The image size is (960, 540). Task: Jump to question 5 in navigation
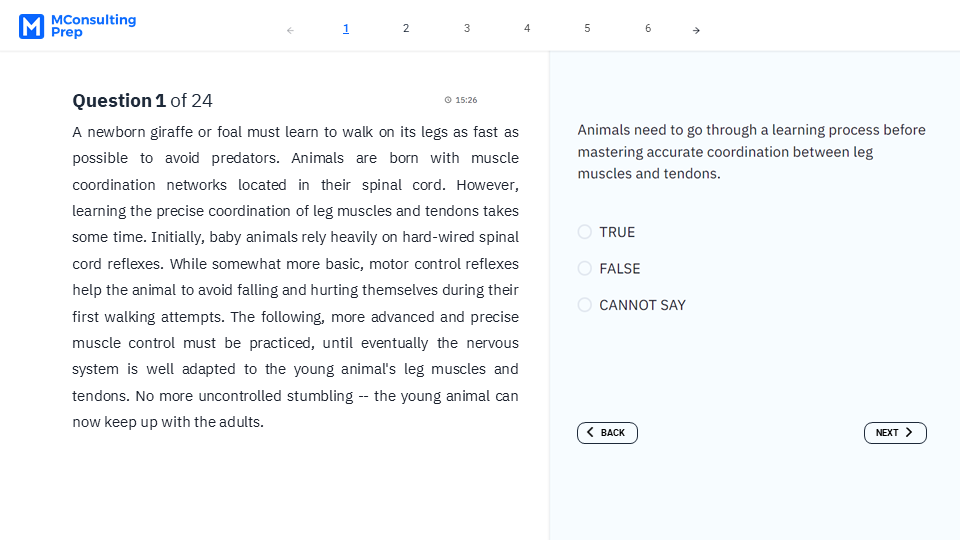[x=587, y=28]
